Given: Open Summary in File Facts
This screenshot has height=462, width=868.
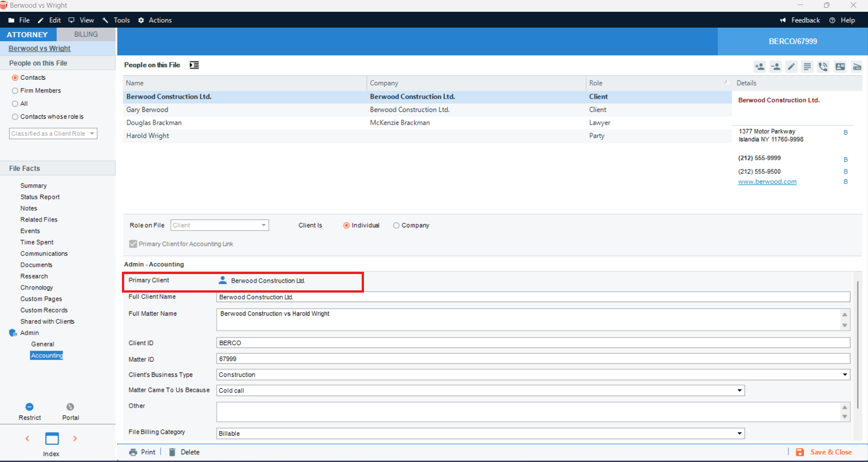Looking at the screenshot, I should pyautogui.click(x=34, y=186).
